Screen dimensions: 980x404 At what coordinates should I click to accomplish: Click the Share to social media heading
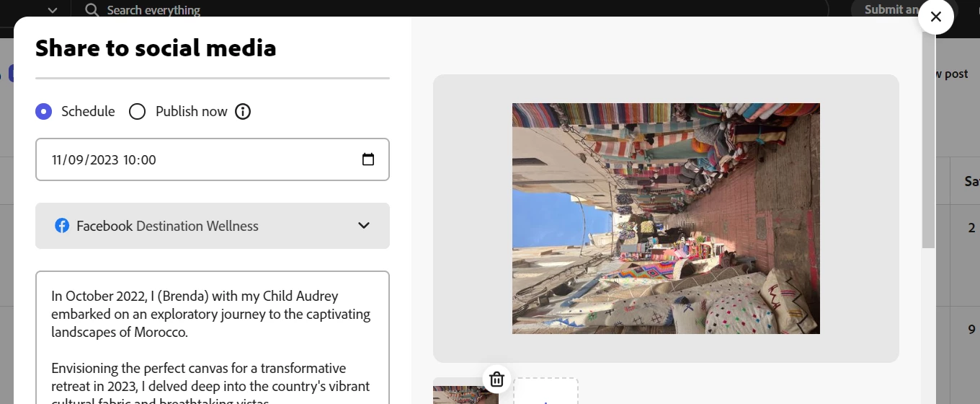pos(156,48)
